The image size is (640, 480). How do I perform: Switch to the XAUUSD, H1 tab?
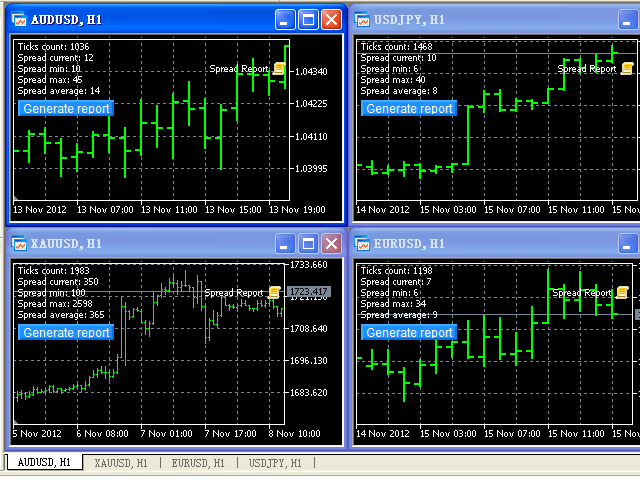click(120, 463)
